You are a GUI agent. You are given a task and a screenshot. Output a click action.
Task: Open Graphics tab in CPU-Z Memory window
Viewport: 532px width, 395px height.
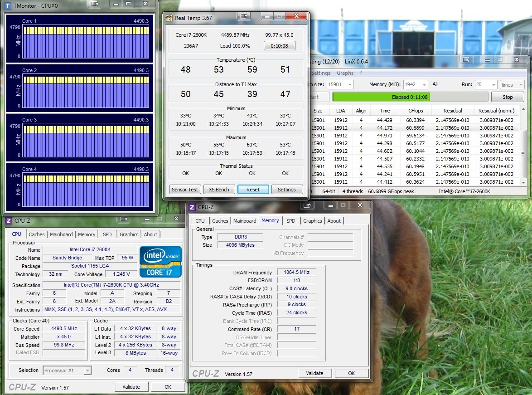point(313,221)
